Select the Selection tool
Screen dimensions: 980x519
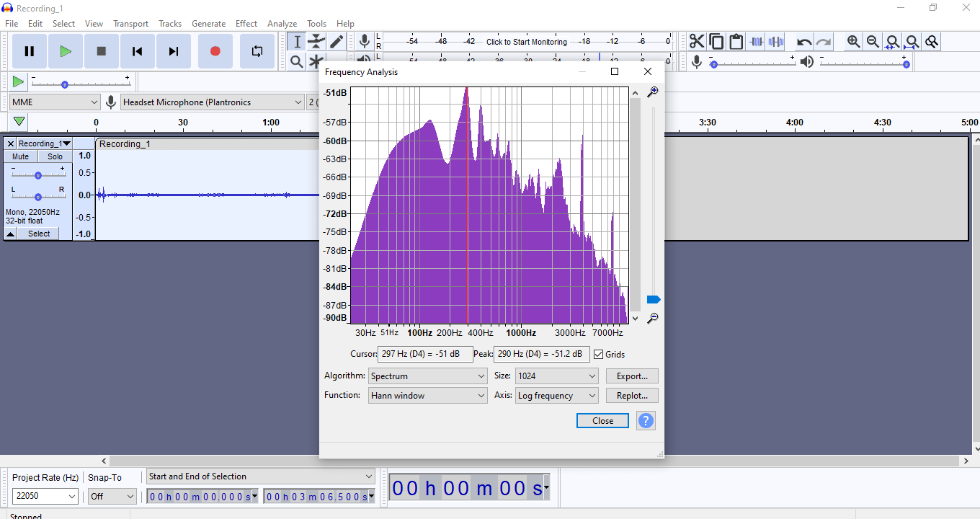(x=296, y=42)
